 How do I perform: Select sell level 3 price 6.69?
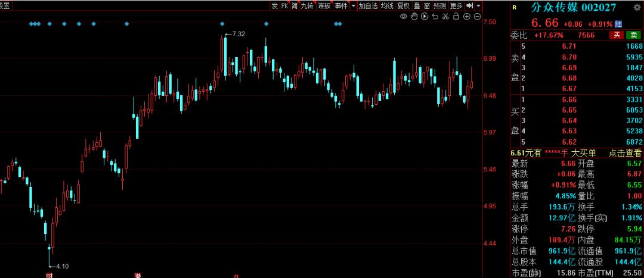(x=569, y=68)
